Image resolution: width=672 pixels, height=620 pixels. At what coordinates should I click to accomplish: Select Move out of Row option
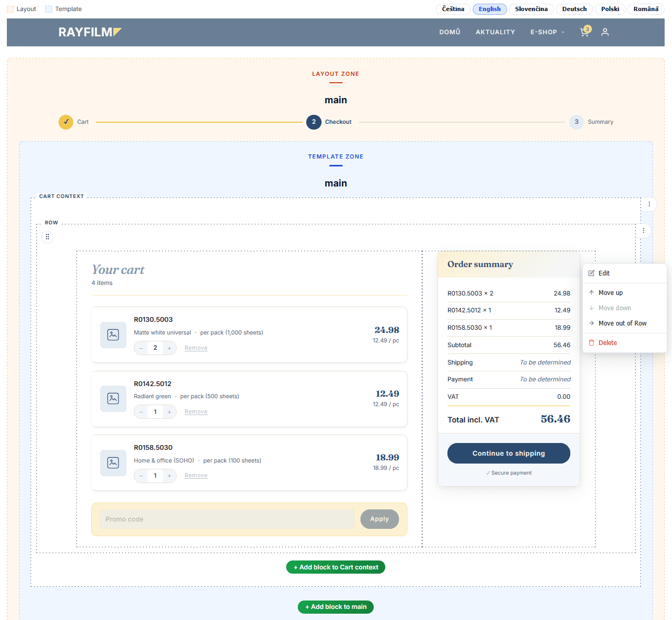[x=625, y=323]
